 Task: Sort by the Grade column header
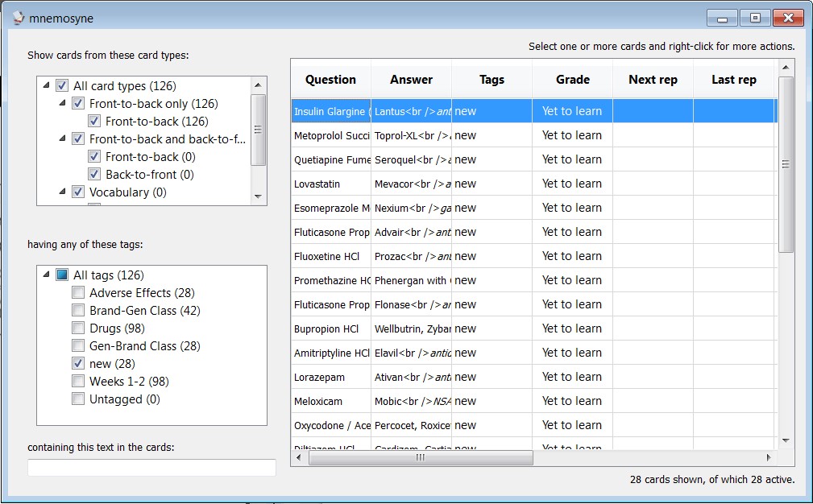572,80
